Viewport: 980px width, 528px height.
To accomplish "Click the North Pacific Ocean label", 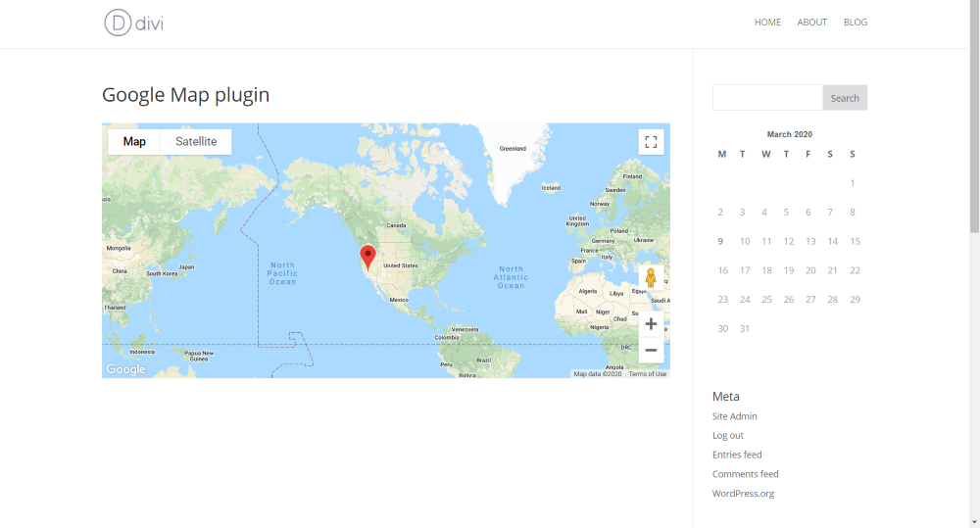I will [x=282, y=273].
